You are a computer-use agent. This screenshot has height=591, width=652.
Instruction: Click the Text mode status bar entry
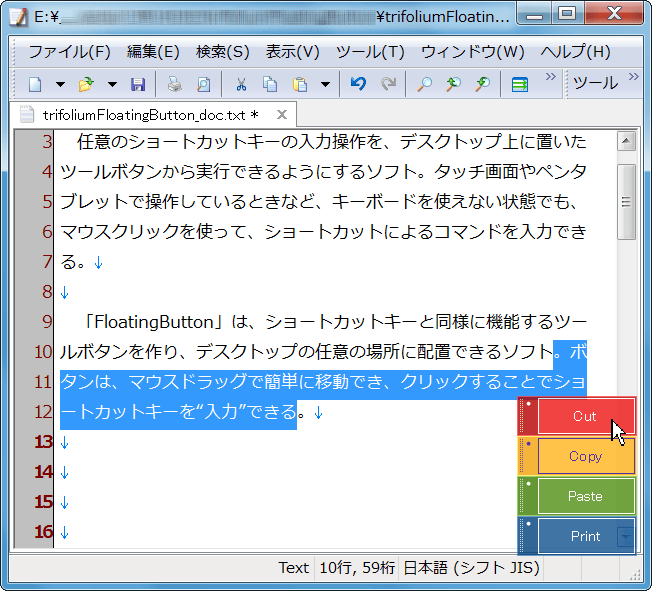coord(294,567)
